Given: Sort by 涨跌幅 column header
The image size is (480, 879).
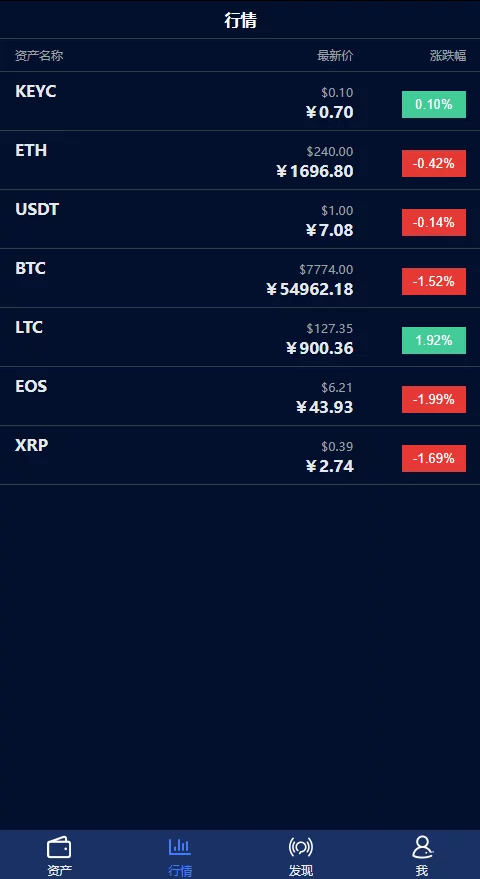Looking at the screenshot, I should [x=448, y=55].
